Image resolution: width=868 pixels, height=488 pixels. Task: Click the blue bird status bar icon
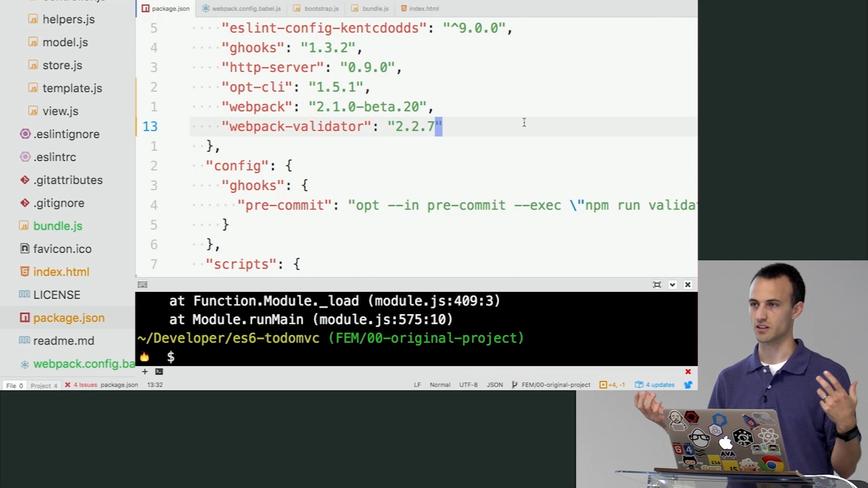point(688,385)
